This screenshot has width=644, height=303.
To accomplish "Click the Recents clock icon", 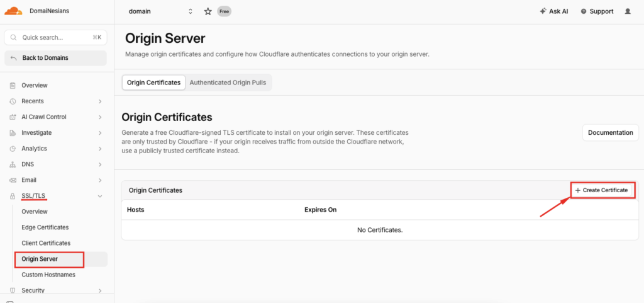I will (x=13, y=101).
